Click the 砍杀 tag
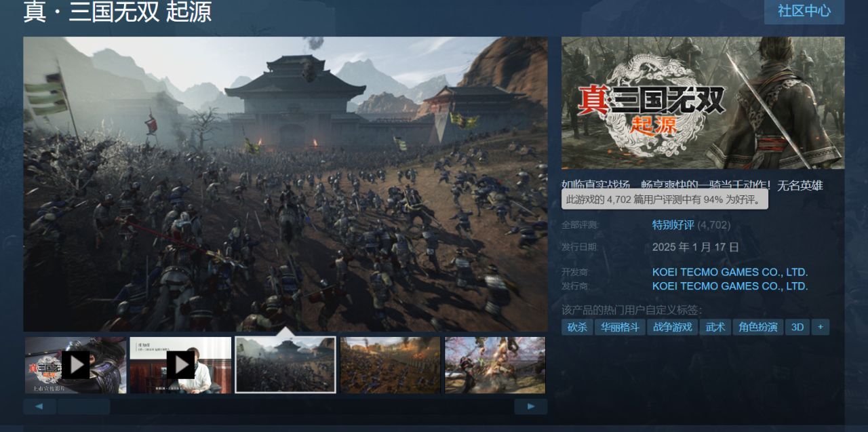The image size is (868, 432). 577,327
